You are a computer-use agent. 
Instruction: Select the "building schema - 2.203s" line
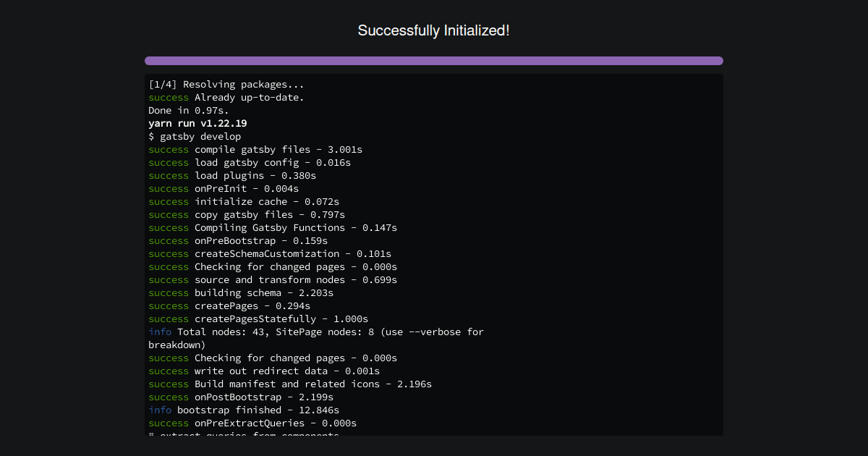pos(241,293)
